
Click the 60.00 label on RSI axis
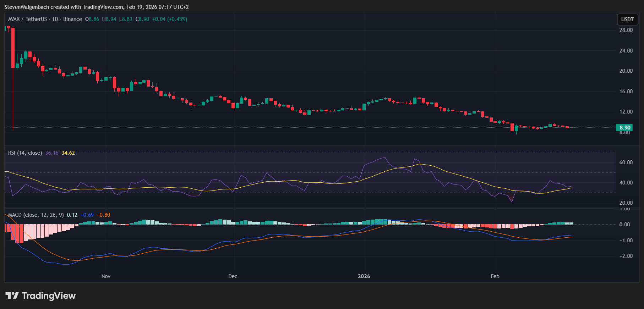(626, 162)
